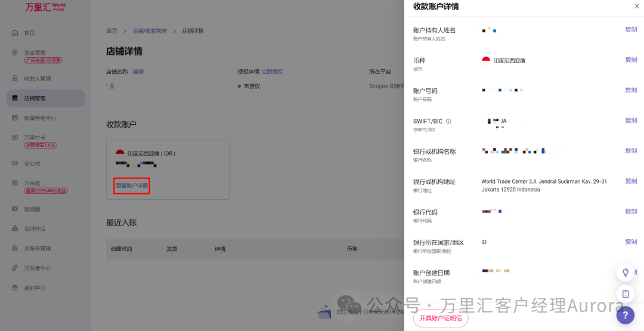Click the 资金管理 sidebar icon

15,52
